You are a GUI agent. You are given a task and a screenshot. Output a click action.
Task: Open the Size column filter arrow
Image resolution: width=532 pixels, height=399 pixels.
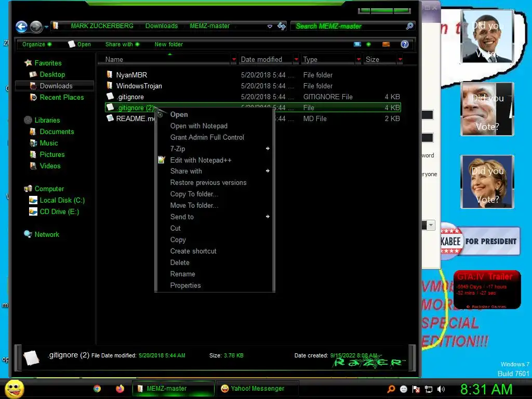401,59
